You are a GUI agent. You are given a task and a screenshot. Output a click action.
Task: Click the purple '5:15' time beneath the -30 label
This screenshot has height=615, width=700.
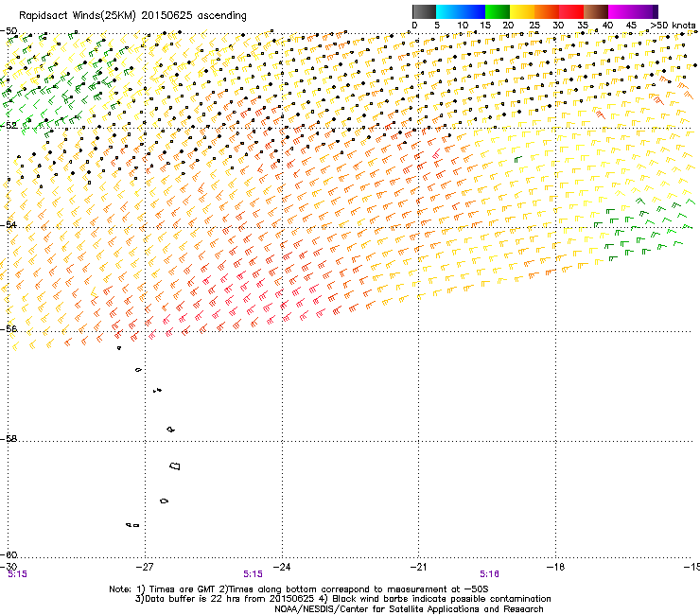[x=17, y=574]
